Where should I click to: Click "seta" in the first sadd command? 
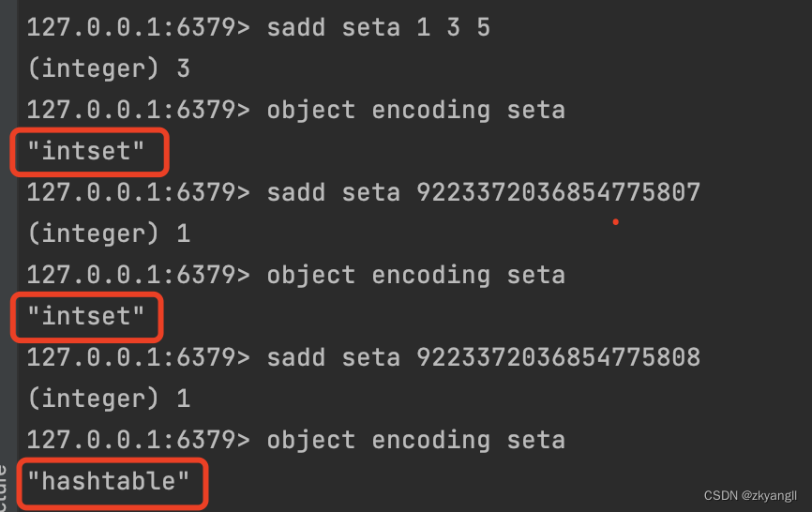click(370, 27)
